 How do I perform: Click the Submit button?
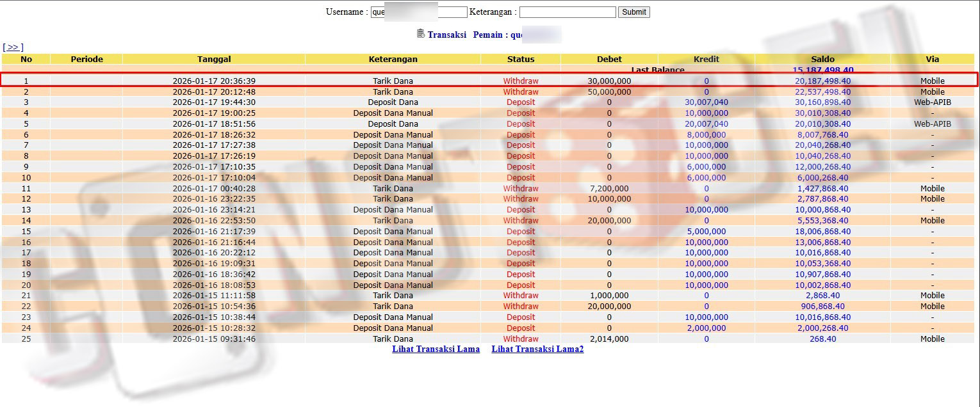click(633, 12)
